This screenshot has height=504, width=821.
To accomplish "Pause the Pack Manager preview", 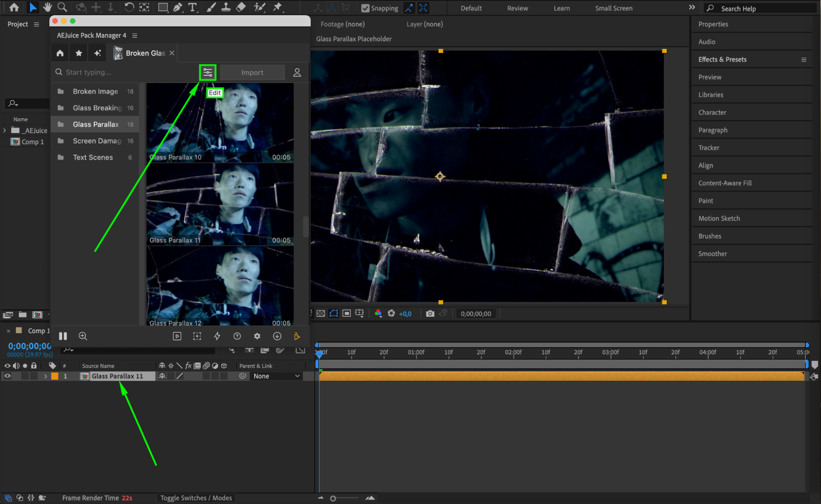I will pyautogui.click(x=63, y=336).
